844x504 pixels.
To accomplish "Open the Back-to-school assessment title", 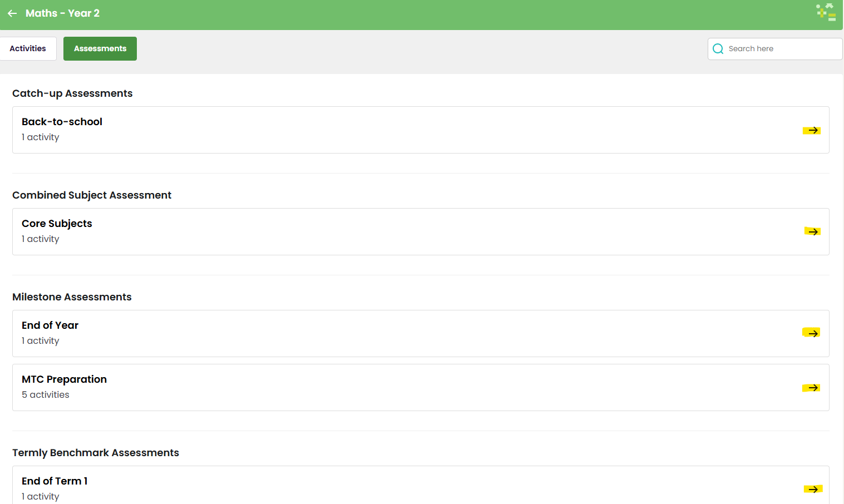I will 62,122.
